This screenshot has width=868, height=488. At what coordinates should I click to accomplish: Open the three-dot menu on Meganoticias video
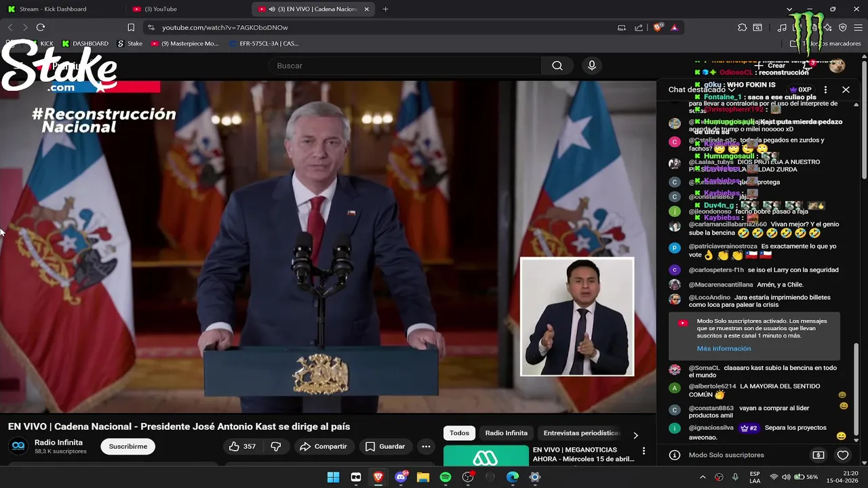(x=644, y=451)
